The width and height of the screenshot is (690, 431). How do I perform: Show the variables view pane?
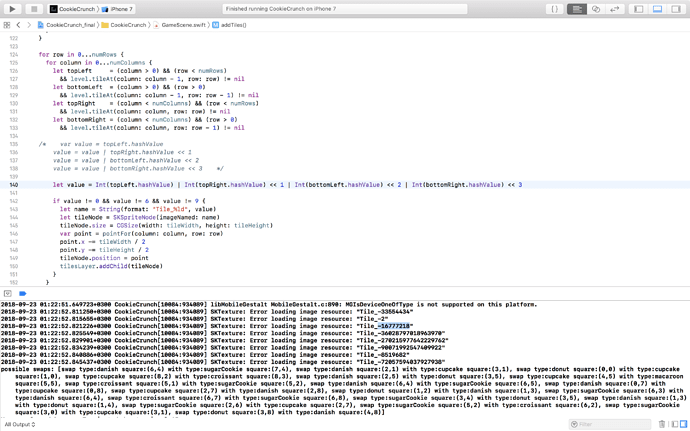click(675, 424)
